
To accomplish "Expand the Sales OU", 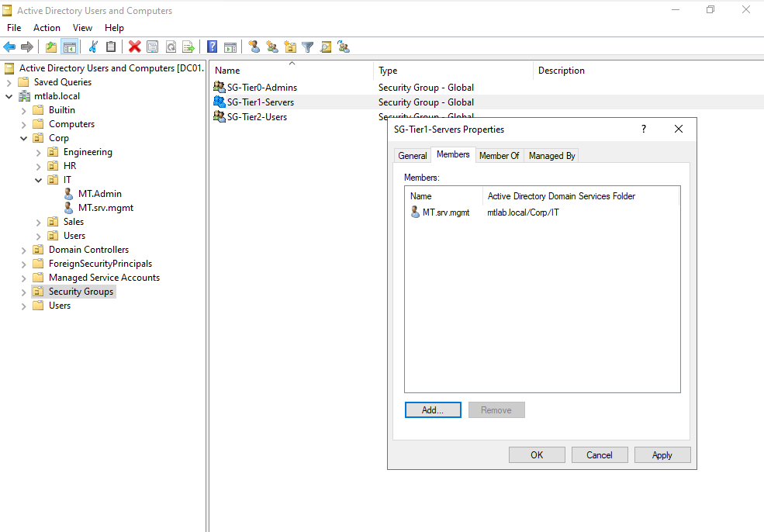I will tap(38, 222).
